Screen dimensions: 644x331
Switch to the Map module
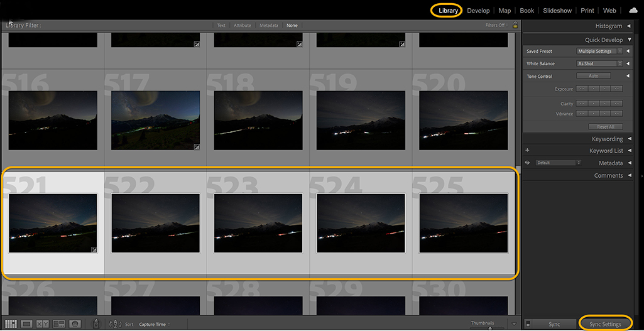[x=505, y=11]
